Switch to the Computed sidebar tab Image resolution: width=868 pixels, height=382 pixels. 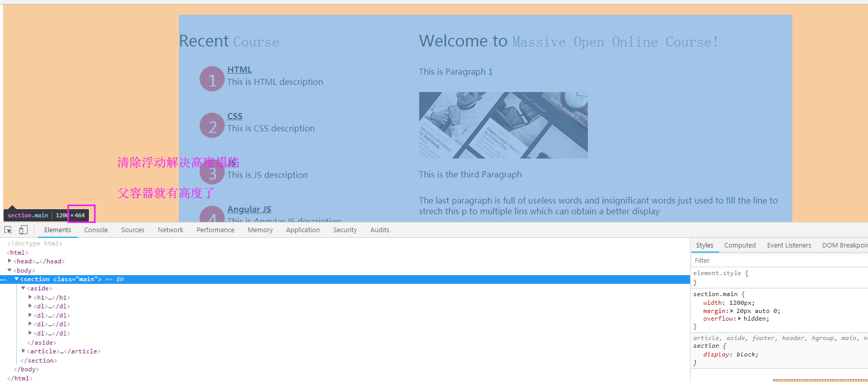740,245
